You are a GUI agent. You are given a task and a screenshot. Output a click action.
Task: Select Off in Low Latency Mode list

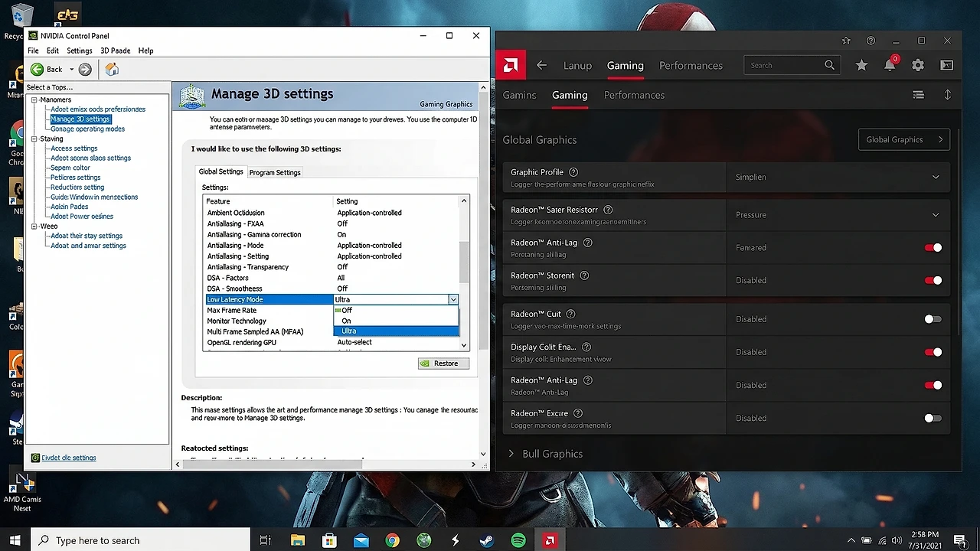(x=347, y=310)
